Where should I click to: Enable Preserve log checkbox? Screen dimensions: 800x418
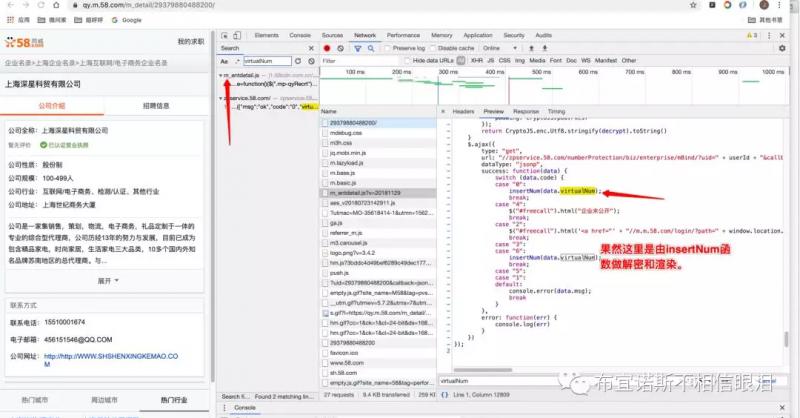(388, 48)
